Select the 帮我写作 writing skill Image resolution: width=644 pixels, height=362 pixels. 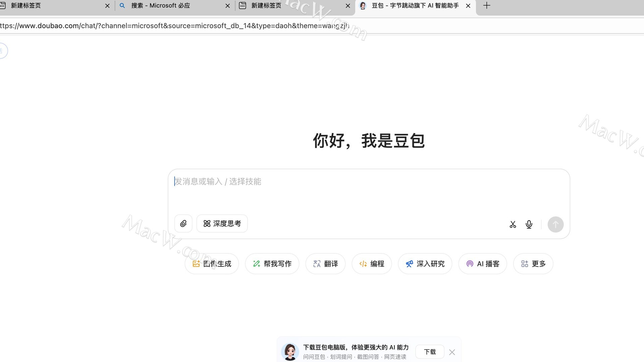(272, 264)
